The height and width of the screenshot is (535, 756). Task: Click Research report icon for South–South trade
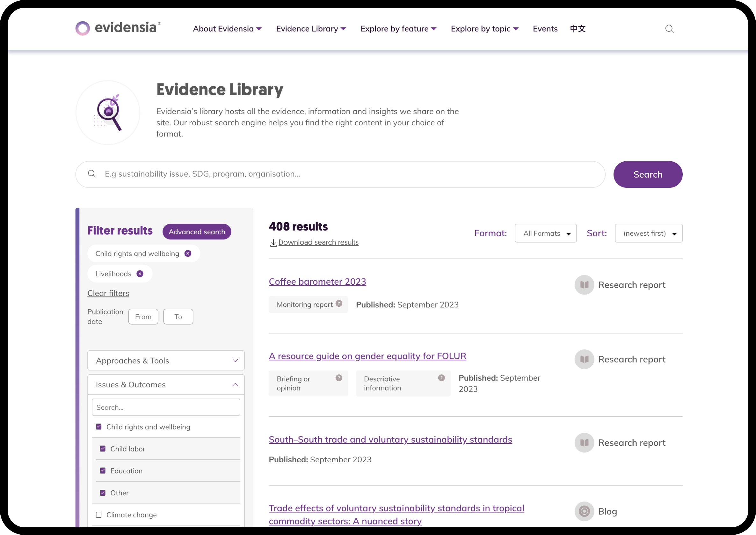coord(584,443)
